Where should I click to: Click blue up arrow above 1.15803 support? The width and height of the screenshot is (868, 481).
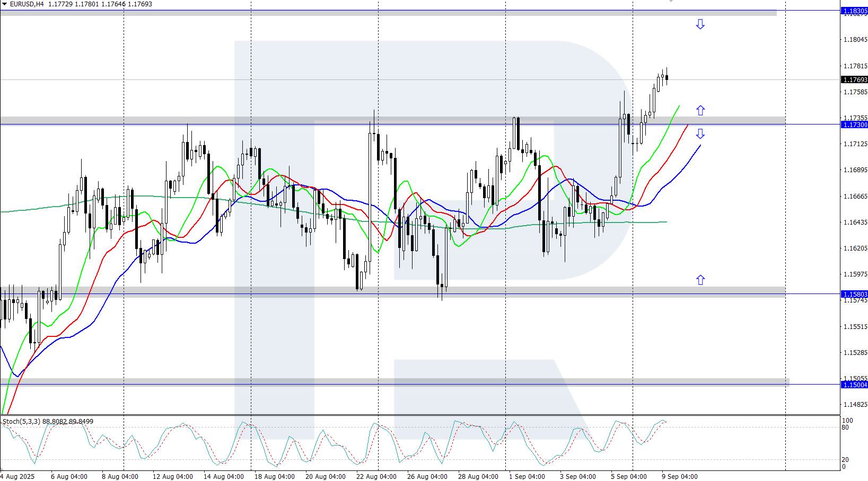tap(700, 280)
